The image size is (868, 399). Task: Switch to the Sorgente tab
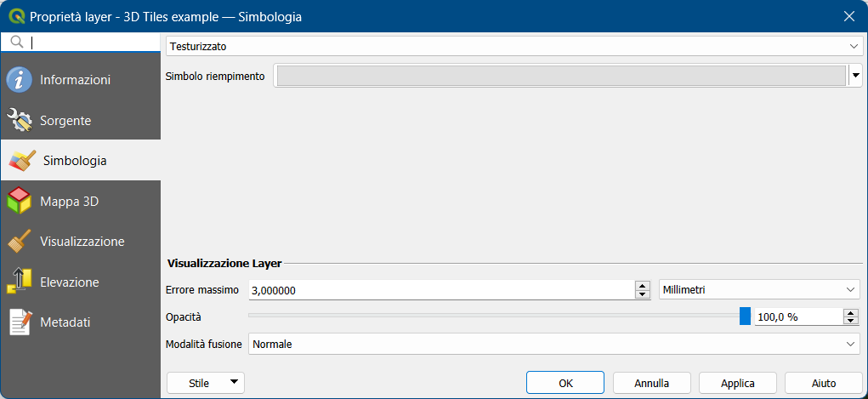[x=80, y=120]
